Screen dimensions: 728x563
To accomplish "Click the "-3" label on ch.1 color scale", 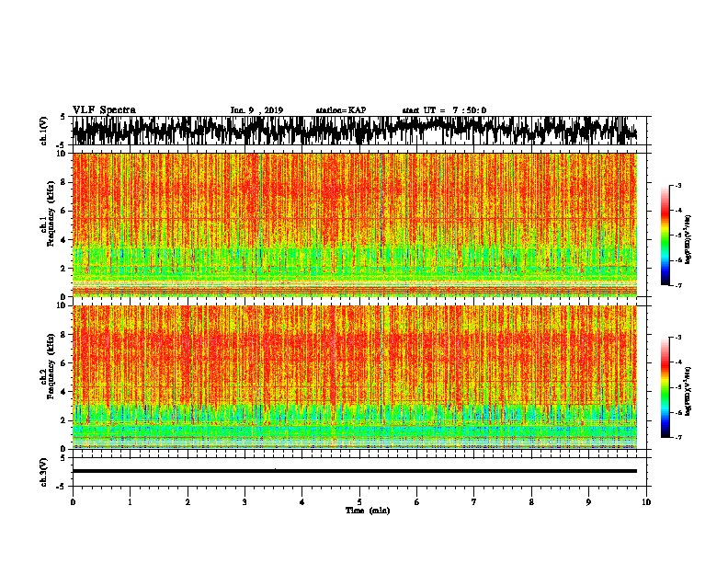I will click(677, 185).
